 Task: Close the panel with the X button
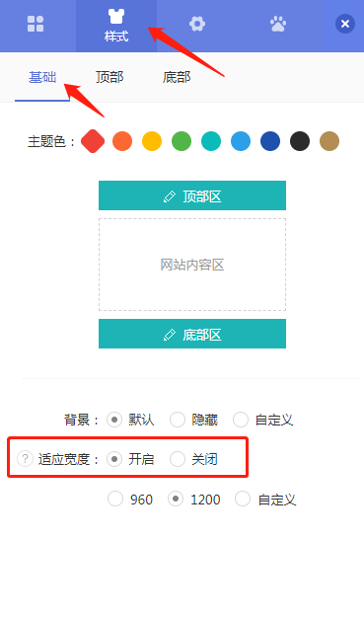click(x=345, y=24)
